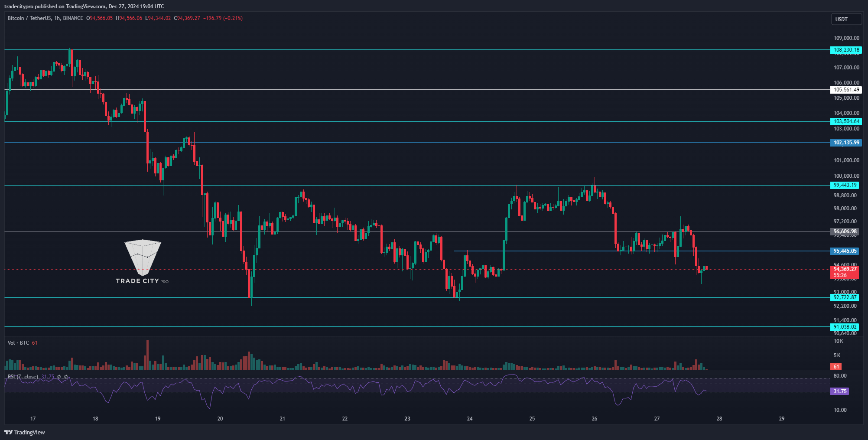The image size is (868, 440).
Task: Click date 27 on the time axis
Action: 657,419
